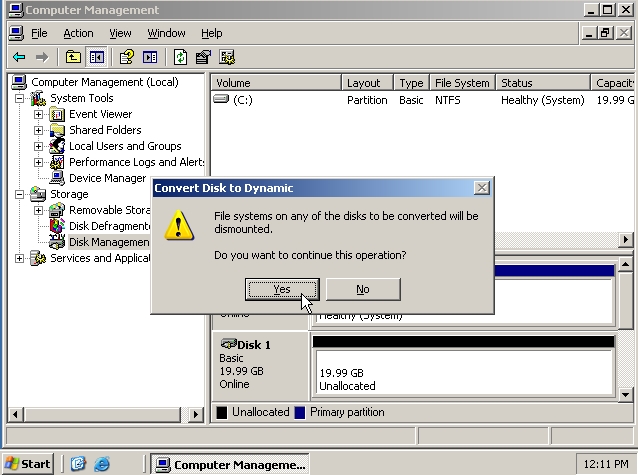
Task: Click the warning icon in the dialog
Action: coord(179,225)
